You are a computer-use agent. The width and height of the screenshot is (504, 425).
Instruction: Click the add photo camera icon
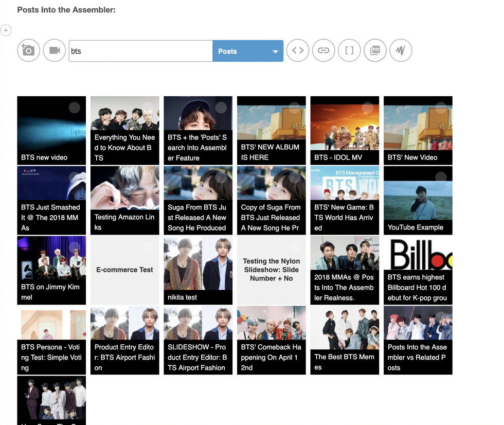tap(28, 50)
